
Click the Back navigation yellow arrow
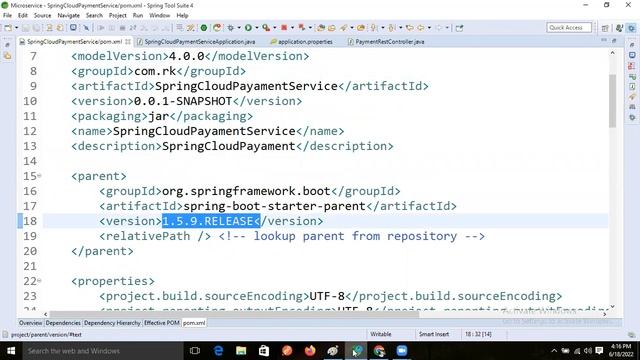(420, 28)
